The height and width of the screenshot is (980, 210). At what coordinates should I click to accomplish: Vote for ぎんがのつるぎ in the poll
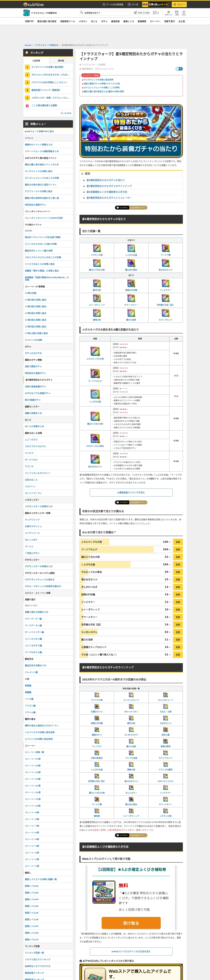[x=178, y=587]
